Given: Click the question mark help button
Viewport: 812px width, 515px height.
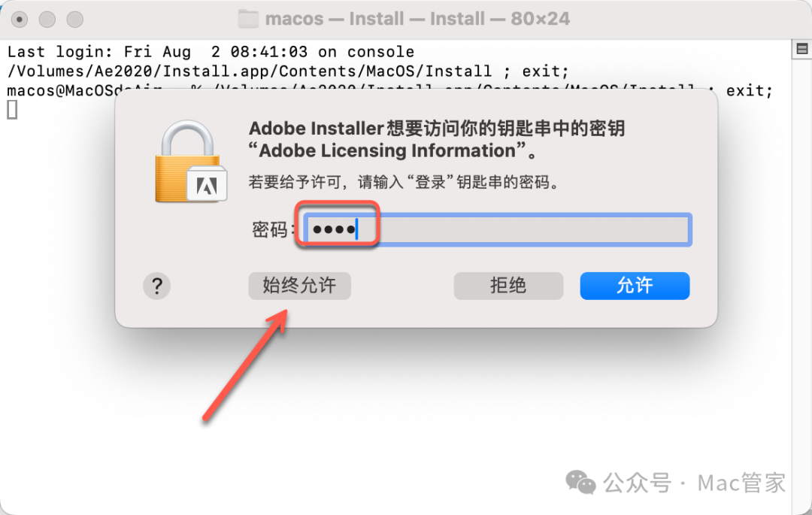Looking at the screenshot, I should (156, 286).
